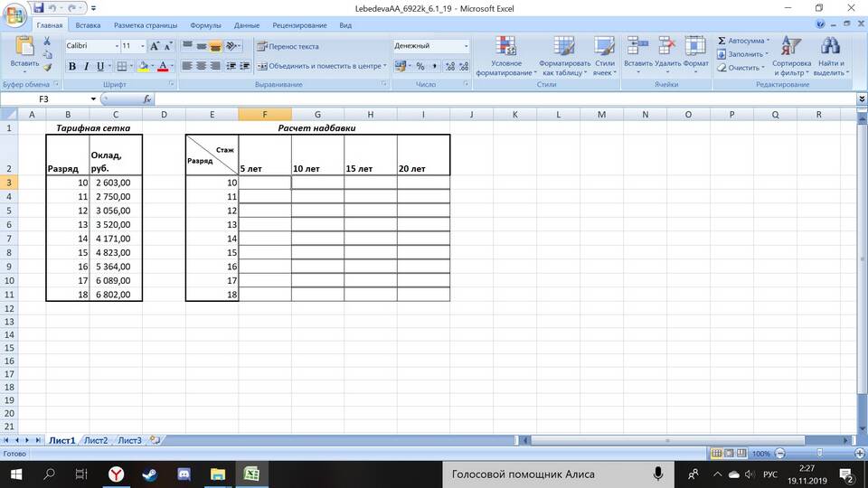Open the Шрифт dialog launcher
The height and width of the screenshot is (488, 868).
coord(171,84)
